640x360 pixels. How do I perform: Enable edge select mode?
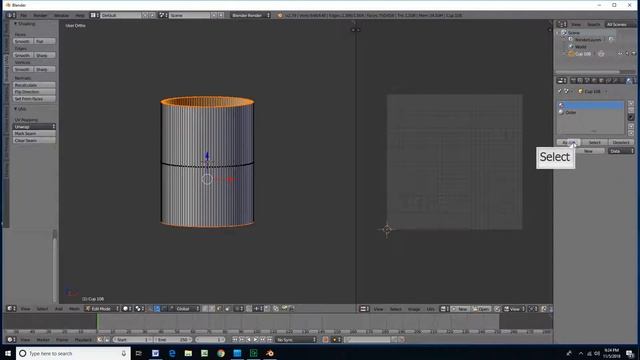coord(212,309)
